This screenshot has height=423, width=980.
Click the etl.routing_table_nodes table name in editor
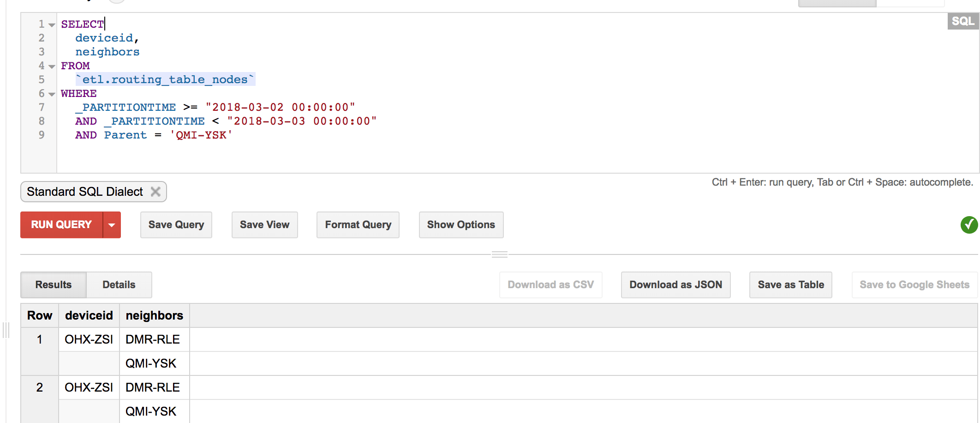[x=165, y=80]
